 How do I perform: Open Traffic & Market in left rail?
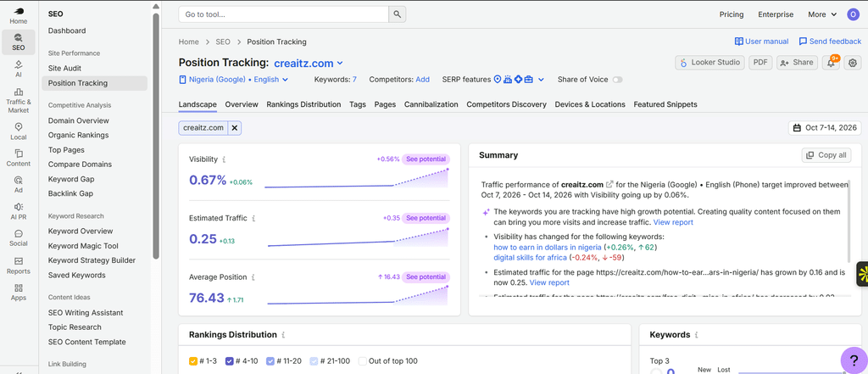(19, 101)
